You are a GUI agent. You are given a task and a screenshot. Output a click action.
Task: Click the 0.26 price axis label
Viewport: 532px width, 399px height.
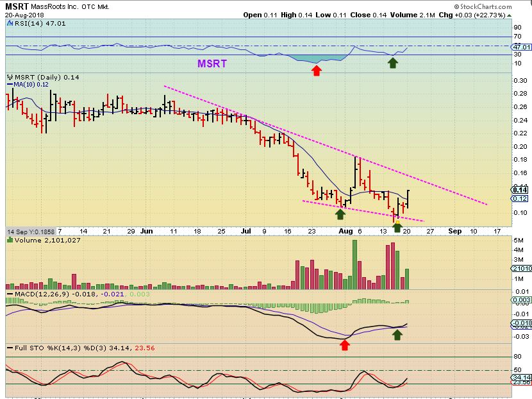pyautogui.click(x=520, y=106)
